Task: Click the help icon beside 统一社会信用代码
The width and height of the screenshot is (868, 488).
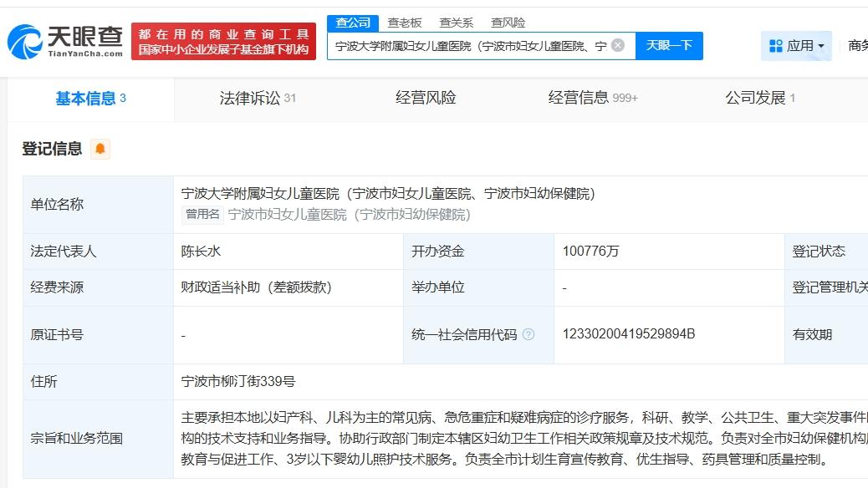Action: [x=527, y=333]
